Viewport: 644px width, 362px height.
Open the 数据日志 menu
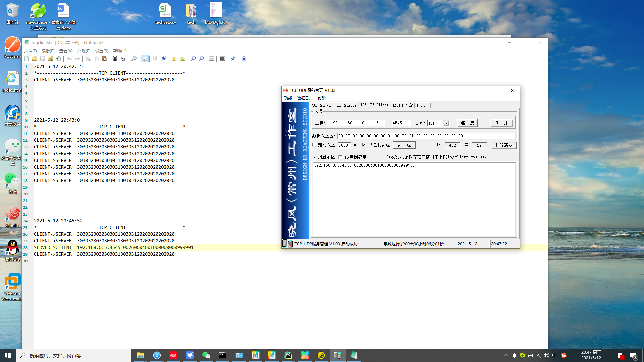pos(305,98)
